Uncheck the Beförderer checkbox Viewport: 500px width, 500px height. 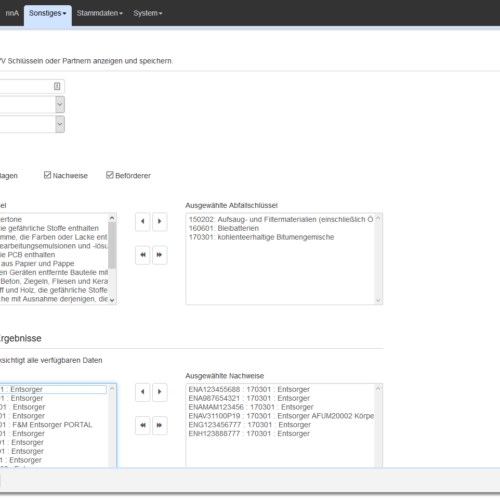pos(110,175)
